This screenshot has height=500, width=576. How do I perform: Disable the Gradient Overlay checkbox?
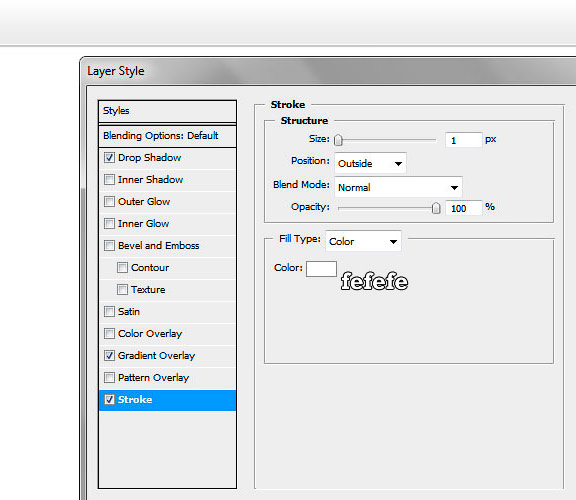(109, 356)
